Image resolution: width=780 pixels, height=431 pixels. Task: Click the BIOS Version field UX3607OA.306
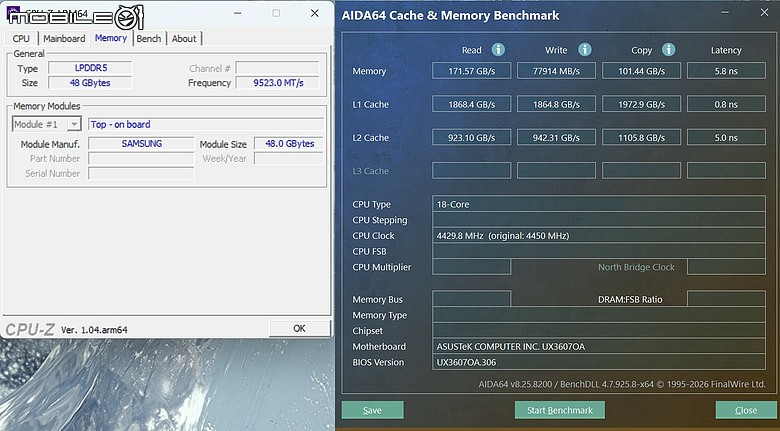click(599, 362)
